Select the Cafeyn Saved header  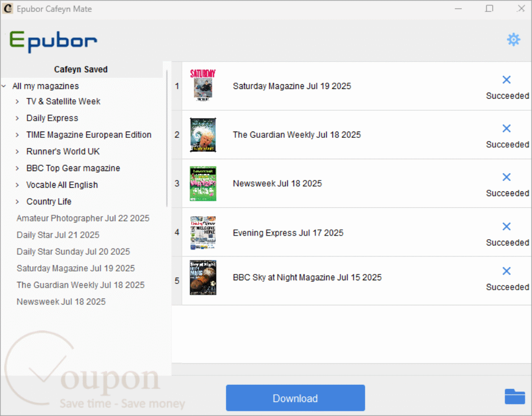point(81,69)
